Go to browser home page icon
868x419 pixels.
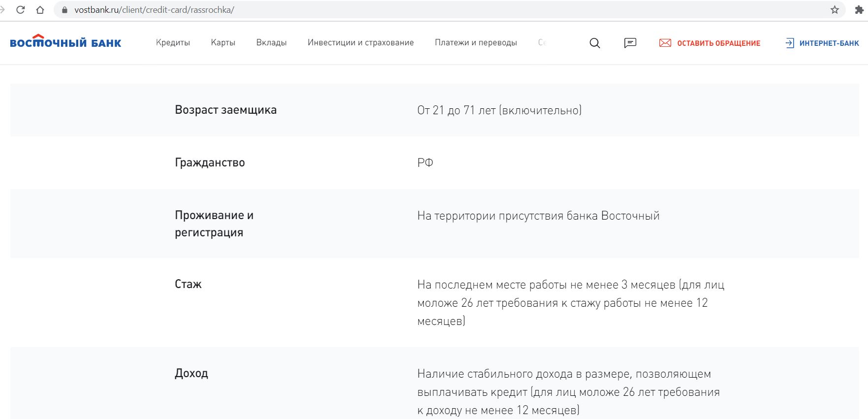pos(40,10)
